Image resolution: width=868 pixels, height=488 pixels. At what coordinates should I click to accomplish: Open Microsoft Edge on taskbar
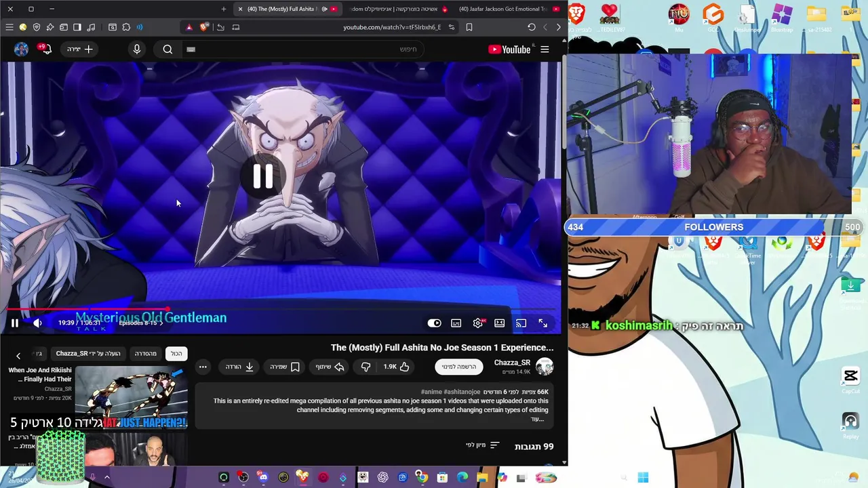(462, 478)
